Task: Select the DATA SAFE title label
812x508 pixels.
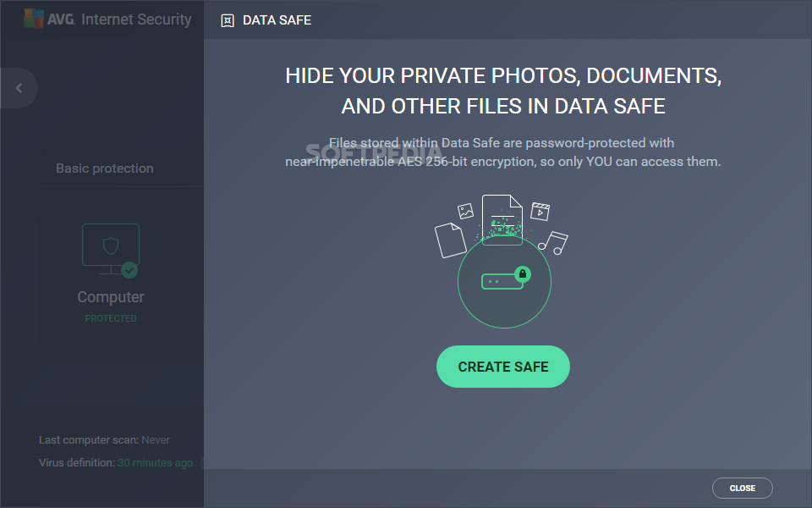Action: pos(277,20)
